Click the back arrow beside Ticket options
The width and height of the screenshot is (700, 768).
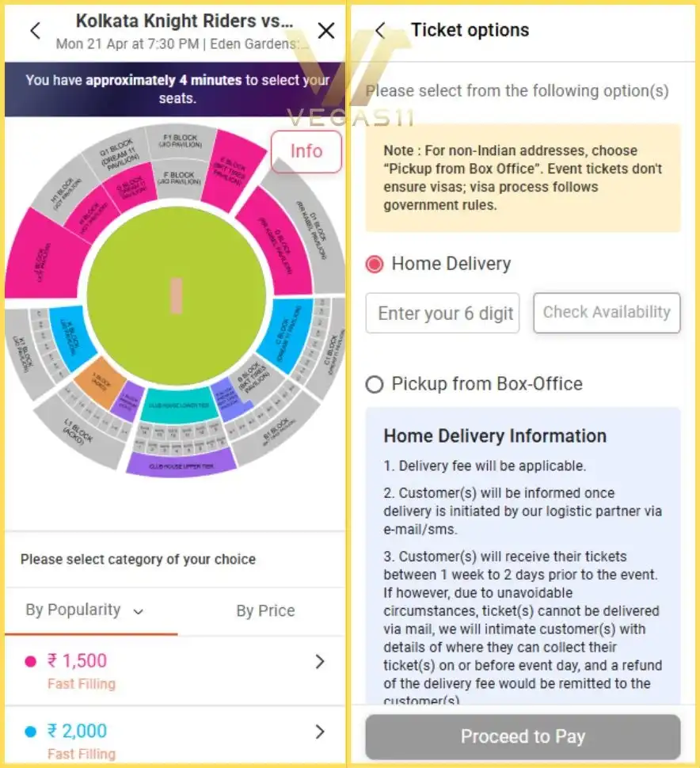coord(381,31)
